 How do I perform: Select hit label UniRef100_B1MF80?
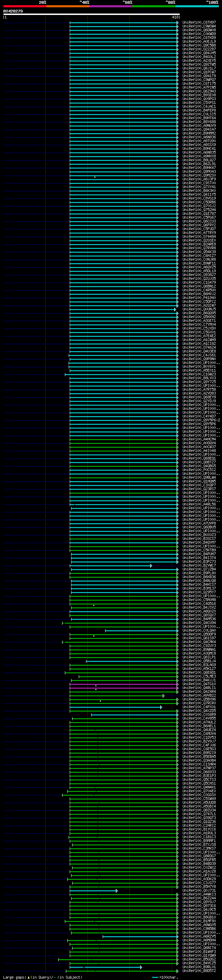tap(199, 921)
